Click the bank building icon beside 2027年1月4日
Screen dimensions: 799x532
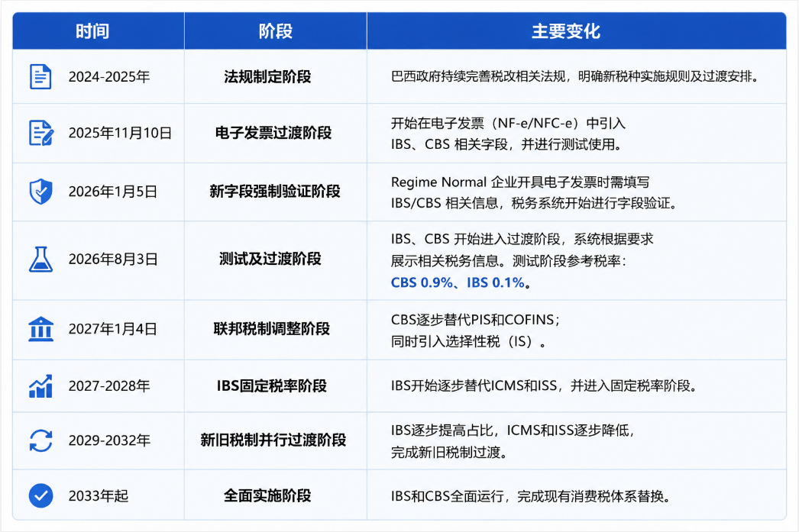(40, 329)
